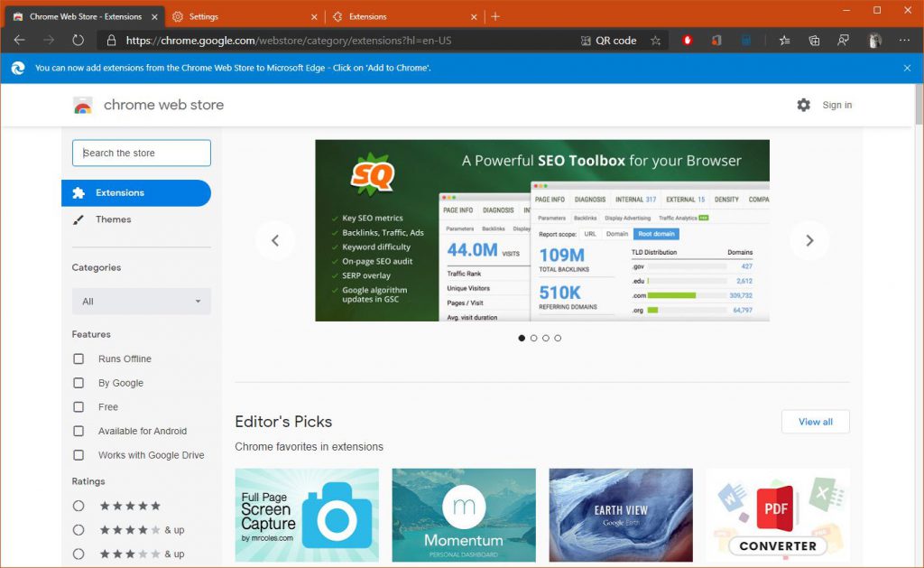Click the address bar URL
This screenshot has width=924, height=568.
[289, 41]
